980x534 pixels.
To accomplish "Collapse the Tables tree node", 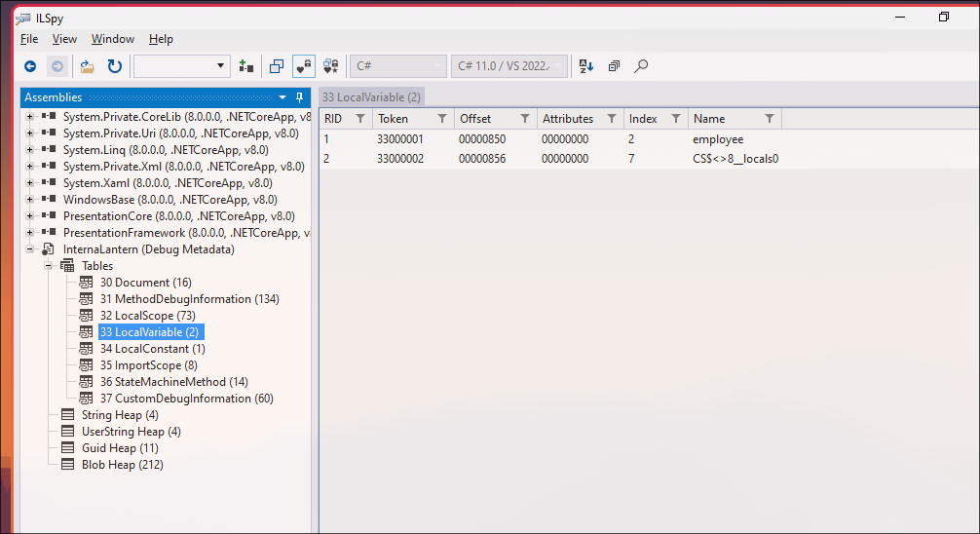I will click(47, 266).
